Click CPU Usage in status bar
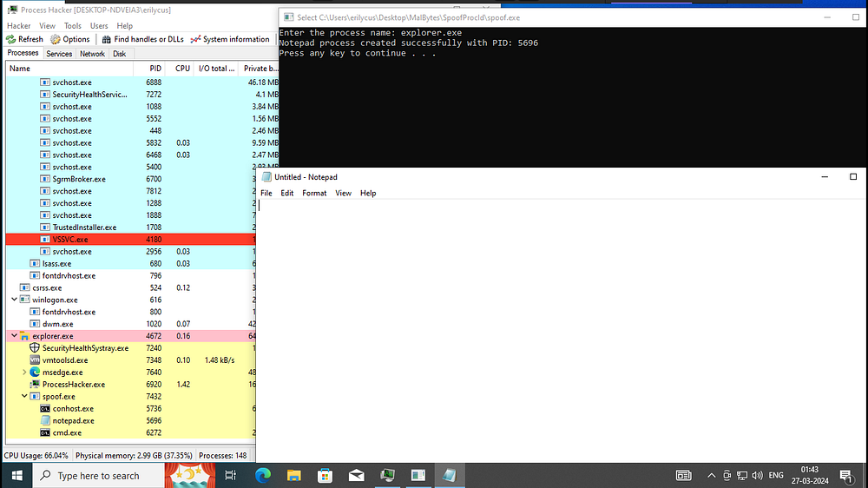This screenshot has height=488, width=868. tap(36, 455)
